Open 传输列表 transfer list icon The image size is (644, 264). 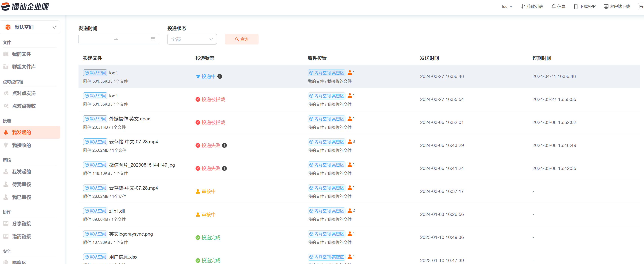tap(523, 6)
